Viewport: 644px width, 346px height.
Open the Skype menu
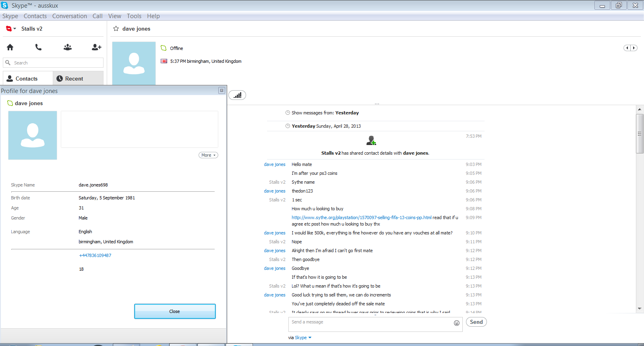coord(10,16)
